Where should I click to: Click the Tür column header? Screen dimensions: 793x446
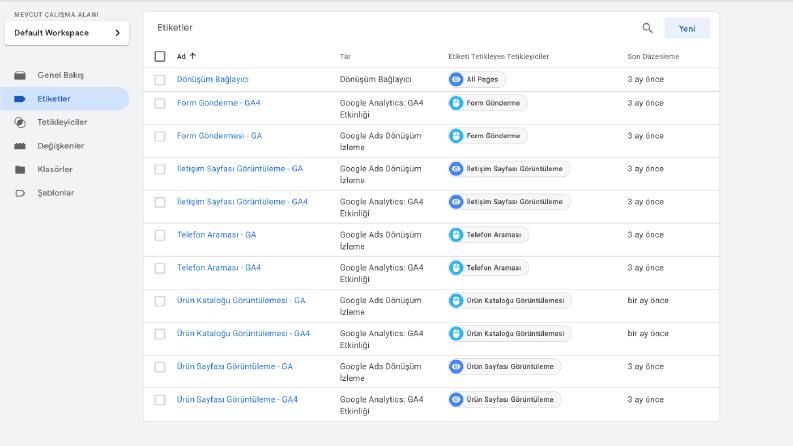(x=345, y=57)
